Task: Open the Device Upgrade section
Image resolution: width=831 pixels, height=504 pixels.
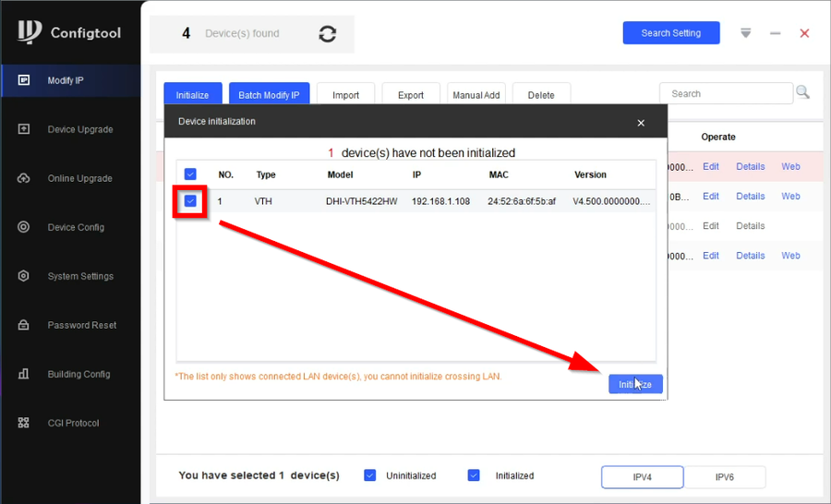Action: pyautogui.click(x=71, y=129)
